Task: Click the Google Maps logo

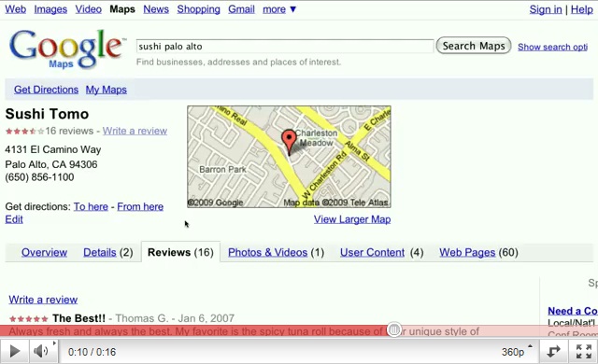Action: coord(67,49)
